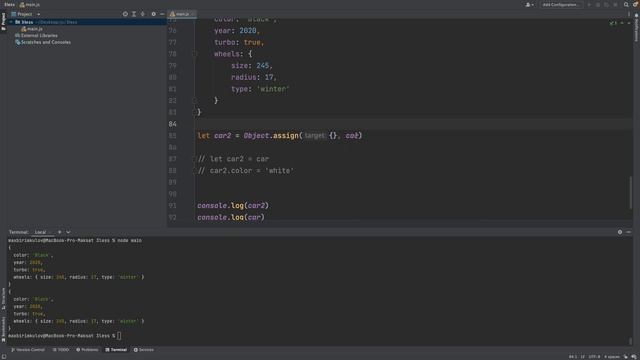Image resolution: width=640 pixels, height=360 pixels.
Task: Toggle code fold at wheels line 78
Action: pos(195,54)
